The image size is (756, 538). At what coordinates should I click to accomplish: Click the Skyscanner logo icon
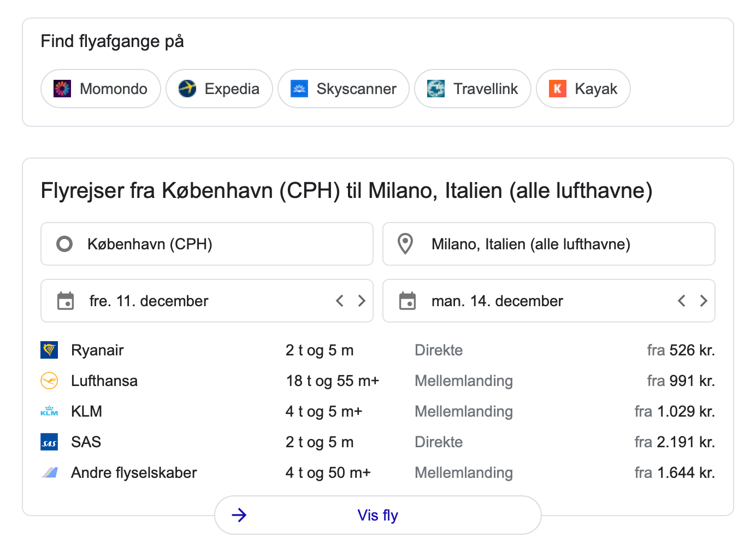[299, 89]
